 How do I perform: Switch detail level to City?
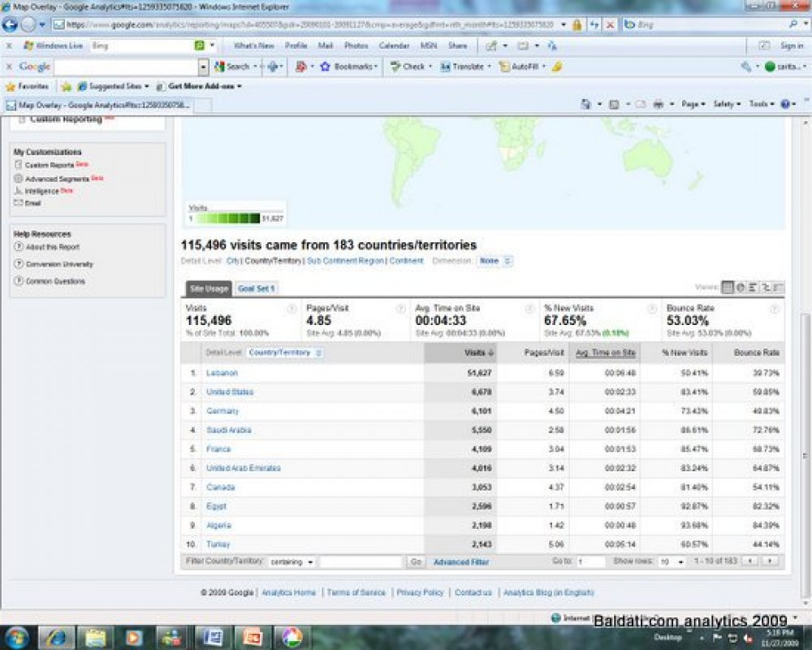[232, 261]
